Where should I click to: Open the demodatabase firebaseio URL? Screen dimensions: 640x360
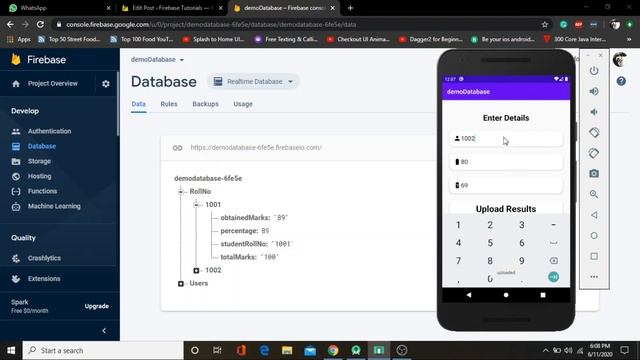point(256,147)
